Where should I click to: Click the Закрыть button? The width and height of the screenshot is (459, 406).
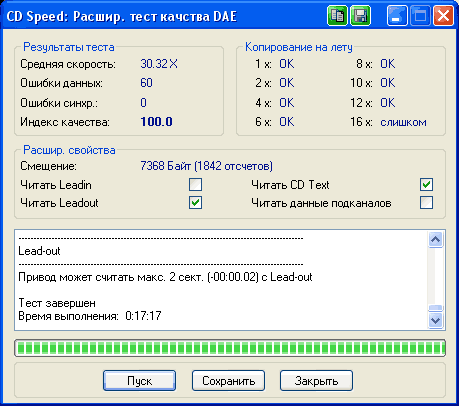click(x=316, y=380)
